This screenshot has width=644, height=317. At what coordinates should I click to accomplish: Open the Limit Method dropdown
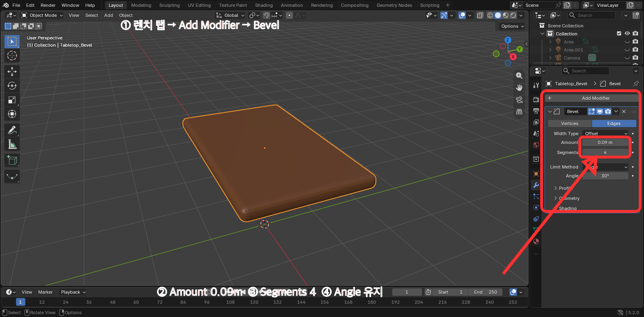click(605, 167)
